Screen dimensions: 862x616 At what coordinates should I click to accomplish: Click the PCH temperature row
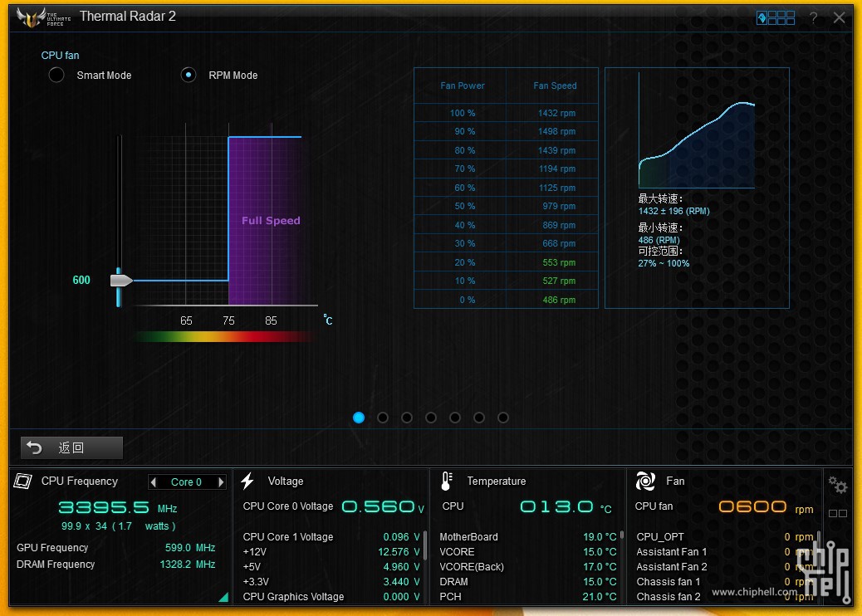coord(528,597)
